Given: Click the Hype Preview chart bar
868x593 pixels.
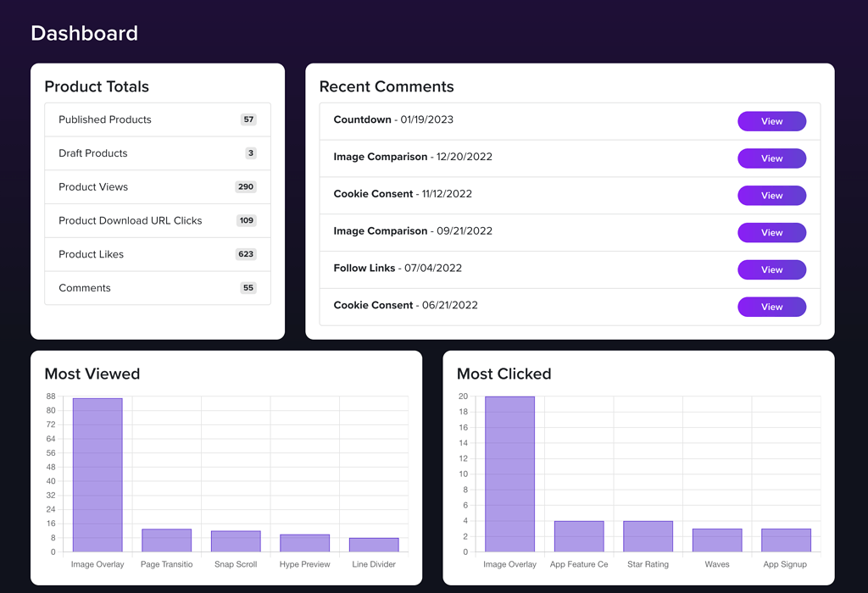Looking at the screenshot, I should [305, 543].
